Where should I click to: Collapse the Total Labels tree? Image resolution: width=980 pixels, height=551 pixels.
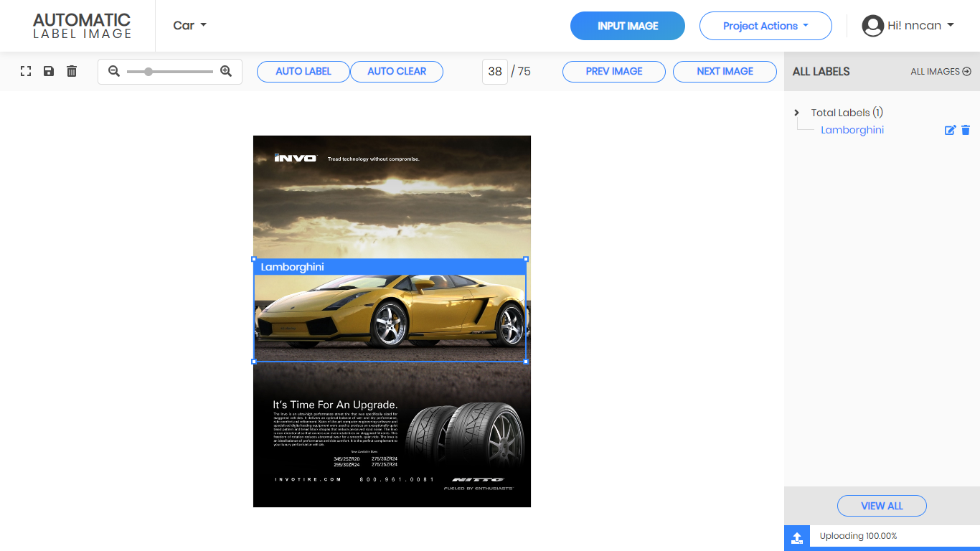(x=796, y=113)
